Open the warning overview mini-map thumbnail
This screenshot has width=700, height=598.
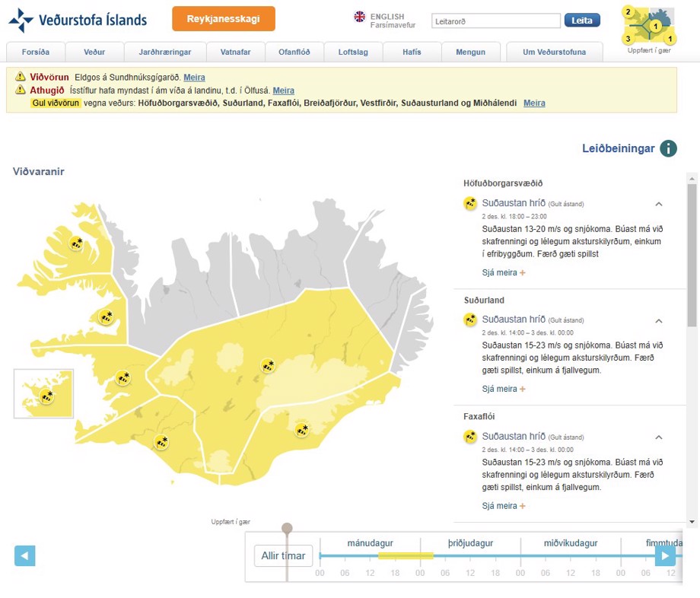[x=648, y=26]
